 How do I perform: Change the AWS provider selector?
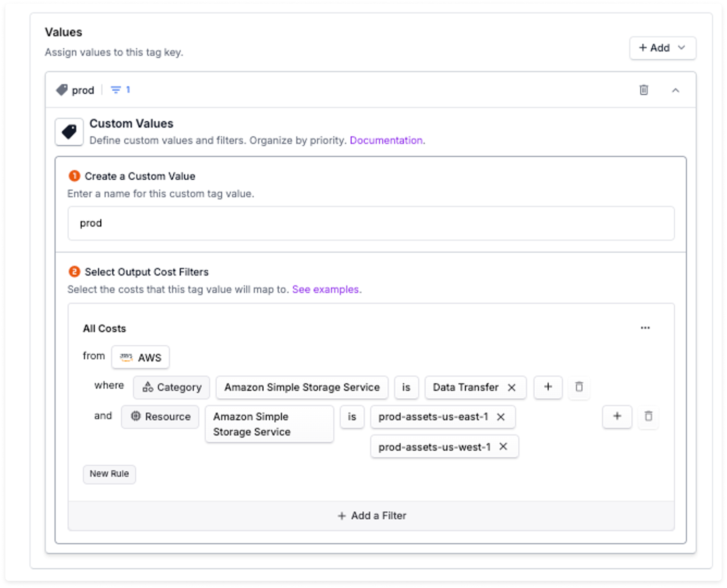(x=140, y=357)
